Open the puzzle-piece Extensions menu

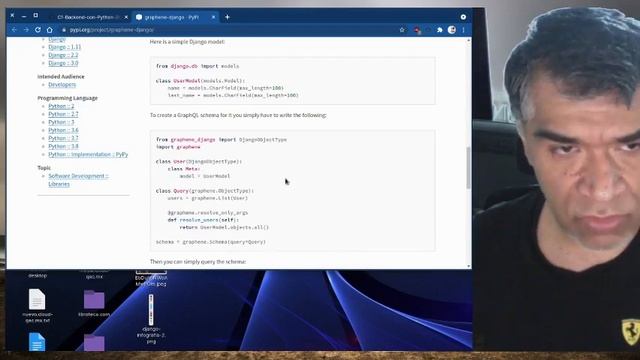coord(440,30)
